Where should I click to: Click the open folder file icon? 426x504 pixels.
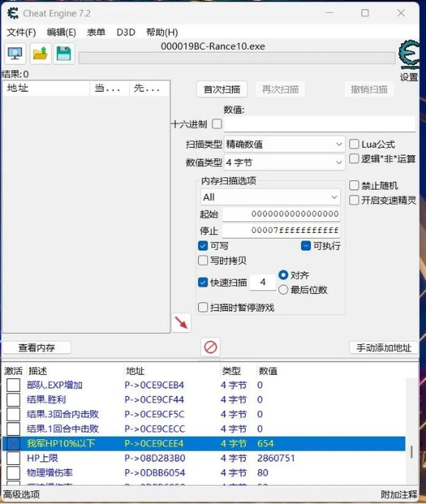pos(40,53)
